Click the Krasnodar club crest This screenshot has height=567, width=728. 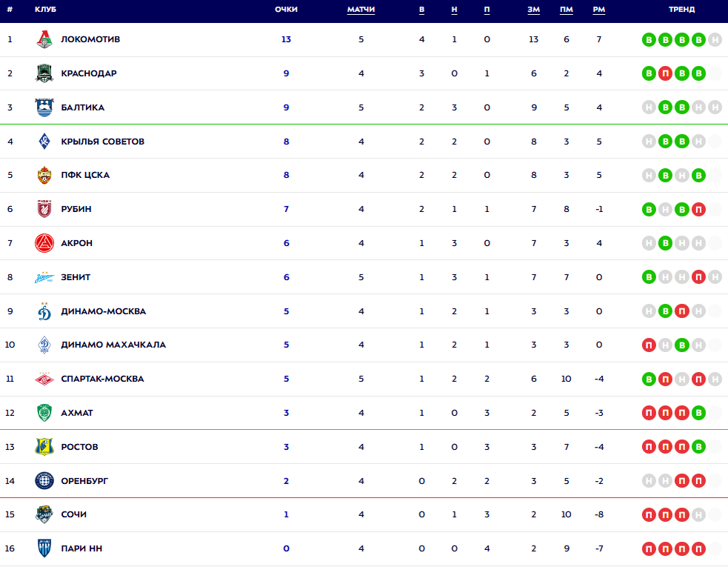45,73
